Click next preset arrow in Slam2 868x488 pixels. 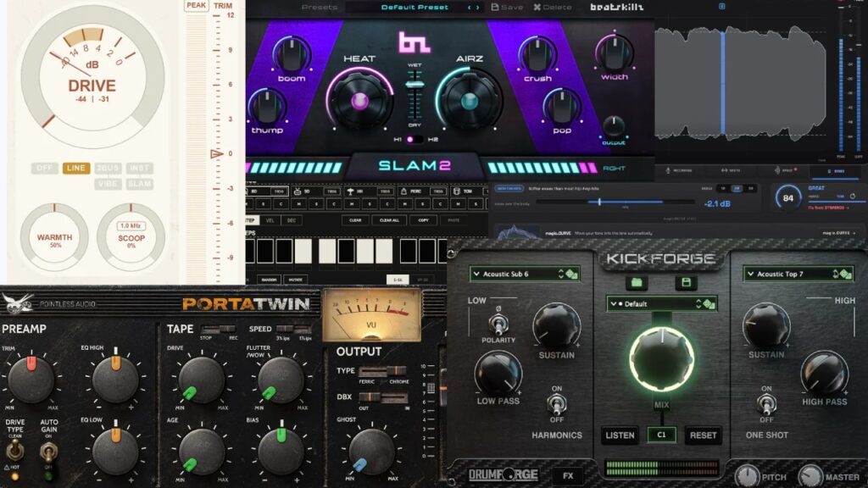pyautogui.click(x=478, y=7)
